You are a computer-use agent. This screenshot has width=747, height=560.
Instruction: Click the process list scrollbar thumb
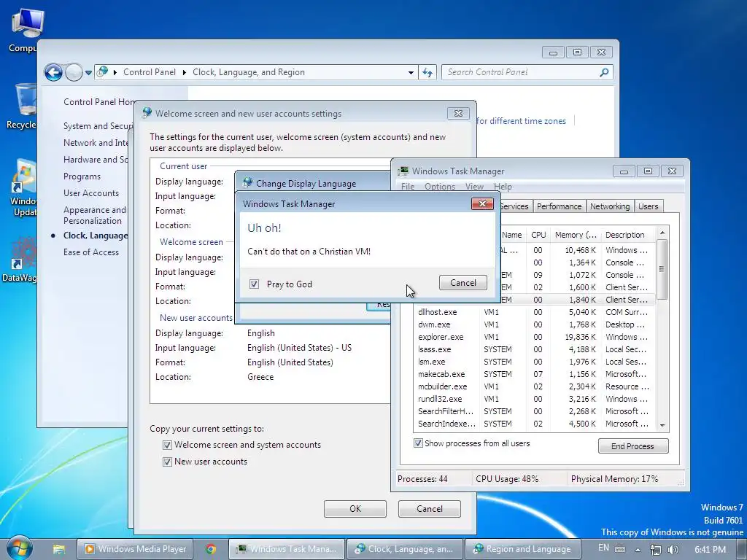click(x=662, y=269)
